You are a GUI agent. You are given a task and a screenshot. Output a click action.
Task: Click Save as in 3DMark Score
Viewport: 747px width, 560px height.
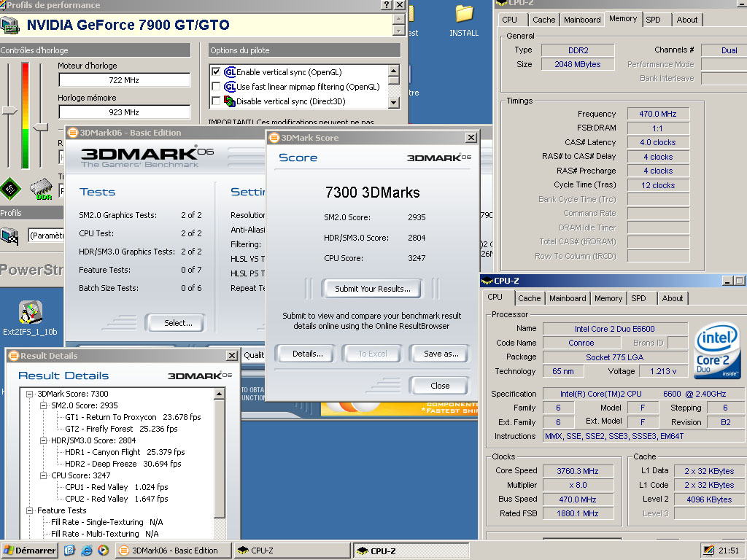[x=441, y=354]
